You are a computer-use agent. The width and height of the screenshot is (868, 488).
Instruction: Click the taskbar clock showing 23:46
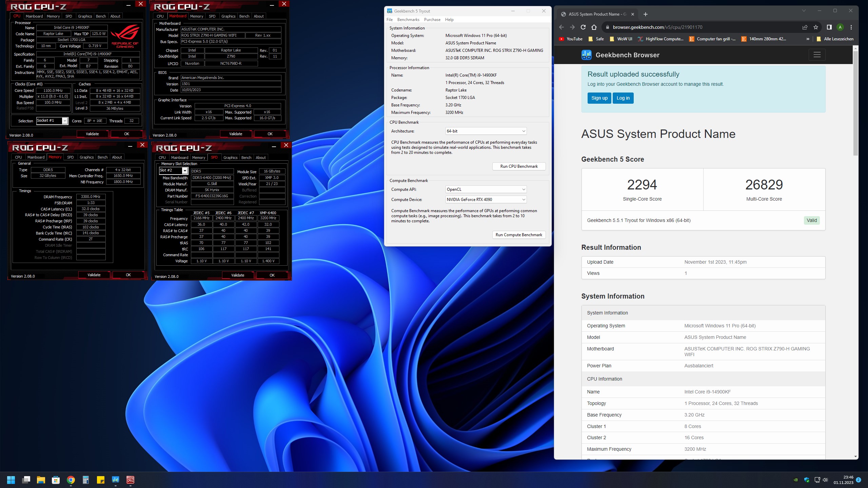pyautogui.click(x=844, y=480)
